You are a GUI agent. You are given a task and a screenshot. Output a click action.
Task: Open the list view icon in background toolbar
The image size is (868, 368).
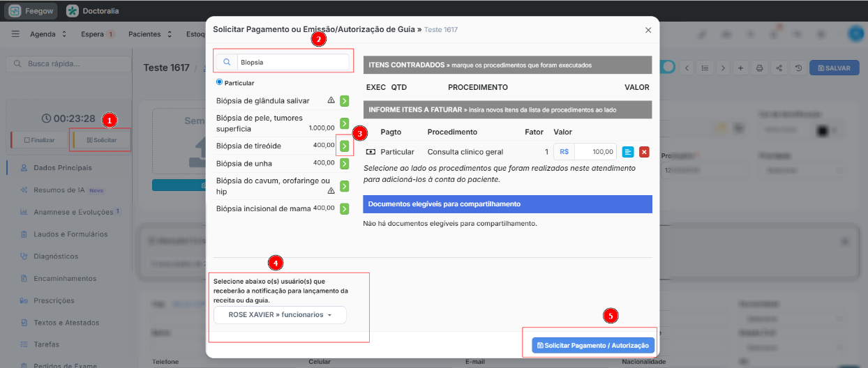click(705, 68)
